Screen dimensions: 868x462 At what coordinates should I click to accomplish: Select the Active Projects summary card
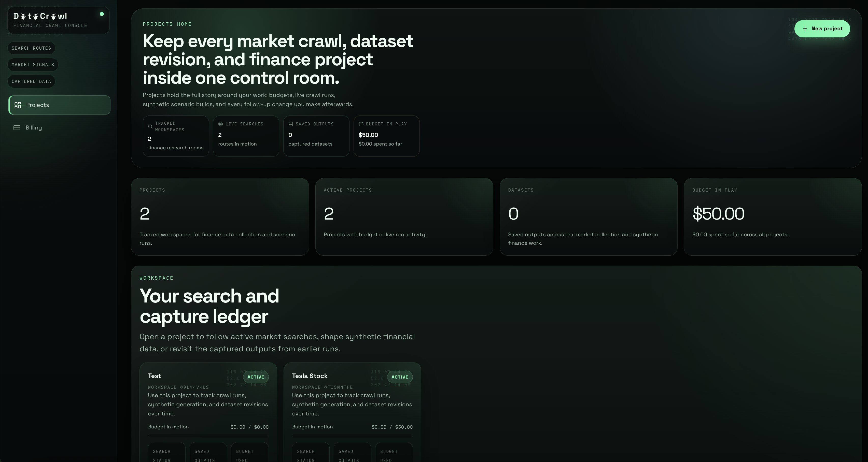(404, 216)
